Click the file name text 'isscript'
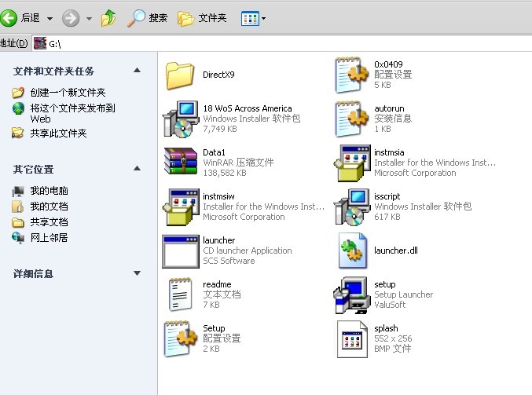532x395 pixels. pos(387,196)
